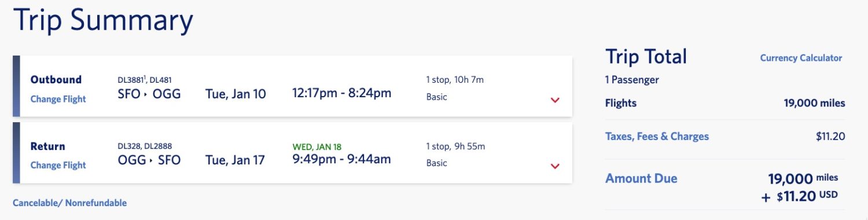The image size is (868, 220).
Task: Expand the Return flight details chevron
Action: [x=555, y=167]
